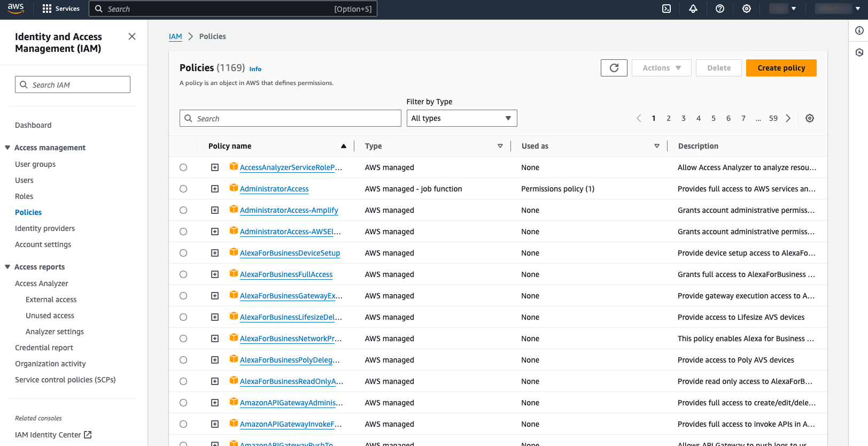Screen dimensions: 868x446
Task: Select radio button for AlexaForBusinessFullAccess
Action: [x=183, y=274]
